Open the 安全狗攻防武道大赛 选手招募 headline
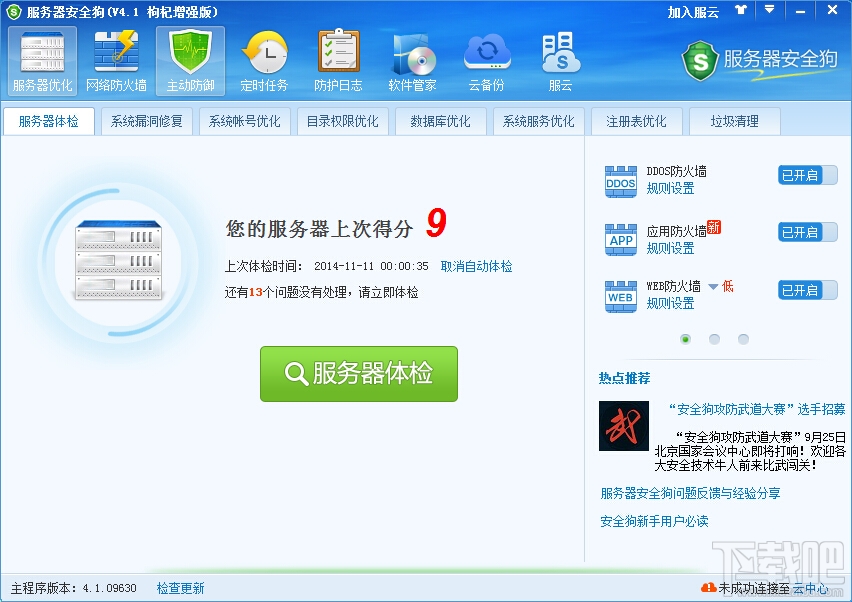 pos(756,409)
